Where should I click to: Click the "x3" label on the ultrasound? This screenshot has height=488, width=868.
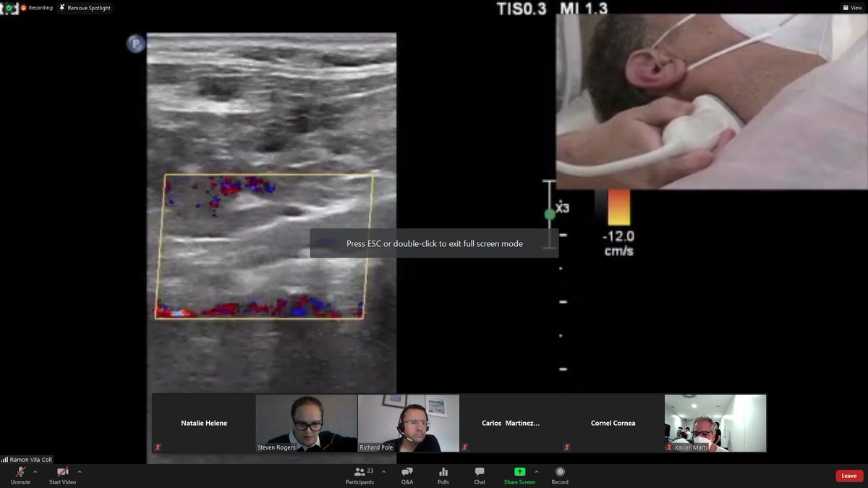coord(563,208)
